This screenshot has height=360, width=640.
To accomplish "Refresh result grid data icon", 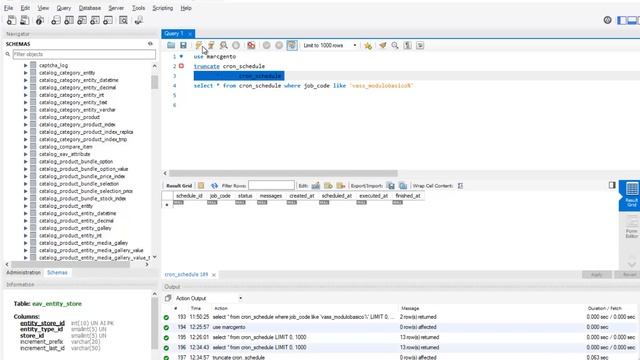I will click(214, 186).
